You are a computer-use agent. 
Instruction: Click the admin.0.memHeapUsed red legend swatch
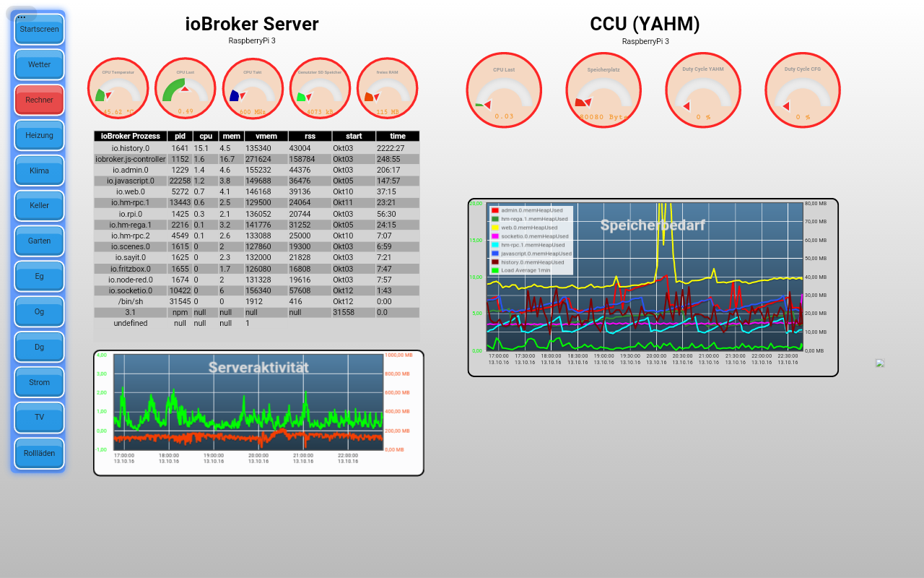tap(495, 210)
